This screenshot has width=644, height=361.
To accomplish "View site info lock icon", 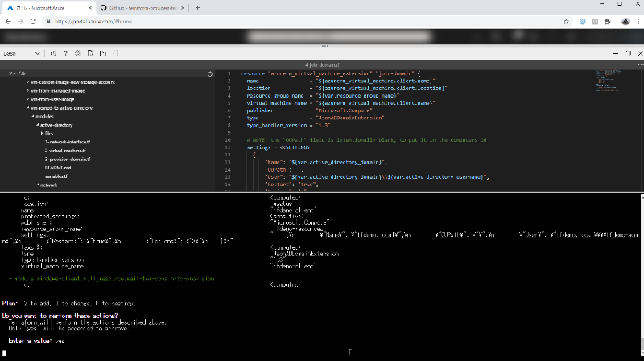I will pyautogui.click(x=48, y=22).
